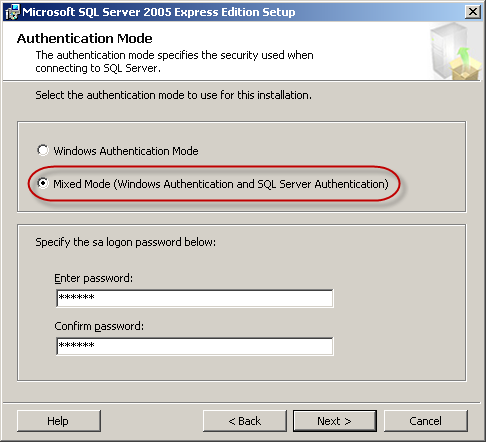Click the Mixed Mode label text
This screenshot has width=486, height=442.
[221, 184]
